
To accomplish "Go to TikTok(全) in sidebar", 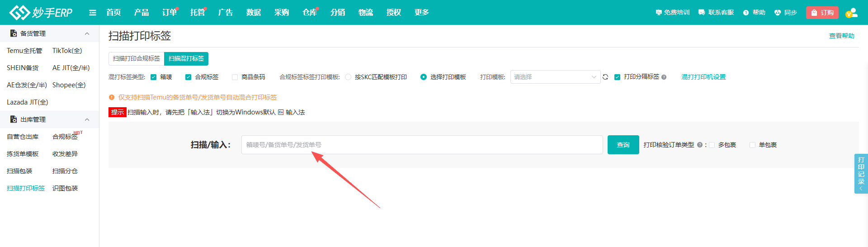I will pyautogui.click(x=67, y=51).
